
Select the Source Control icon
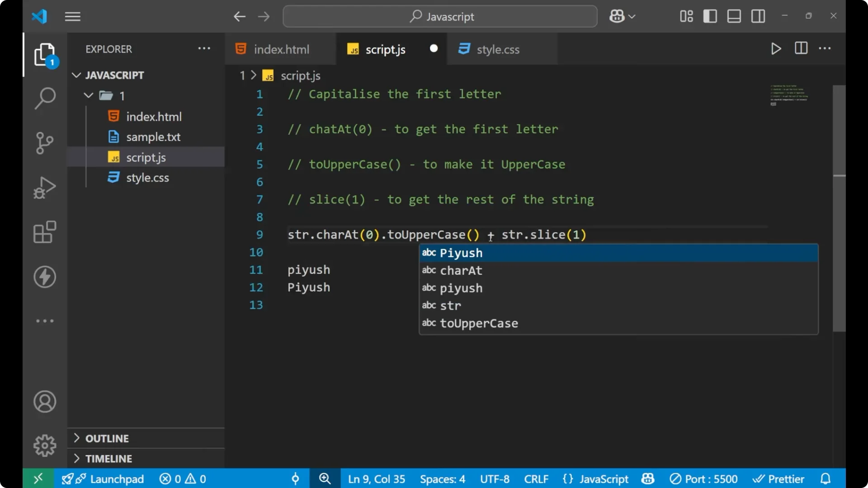pyautogui.click(x=44, y=143)
